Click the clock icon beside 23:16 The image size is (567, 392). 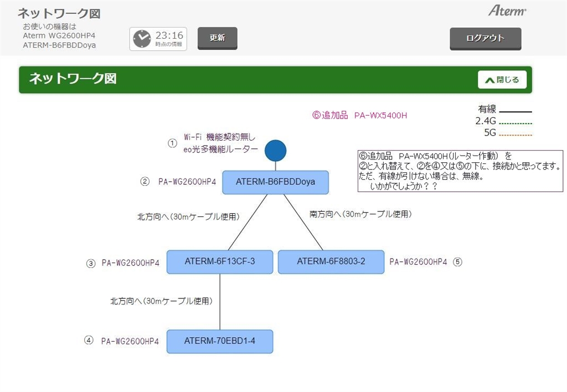pos(142,39)
